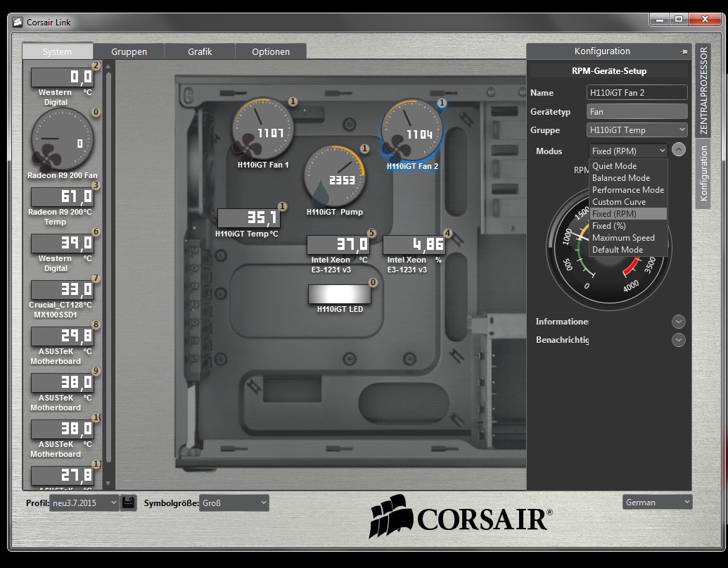Open the Profil dropdown neu3.7.2015
Screen dimensions: 728x568
coord(84,503)
